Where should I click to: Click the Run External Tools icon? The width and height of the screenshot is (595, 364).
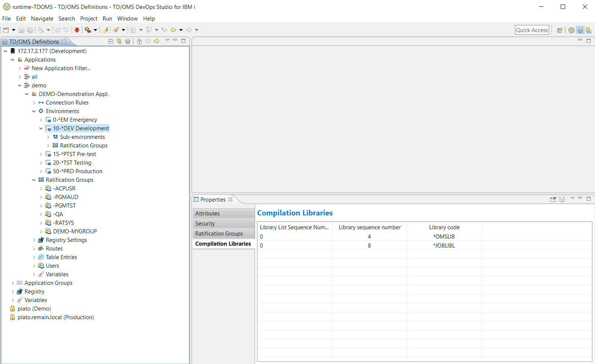88,30
